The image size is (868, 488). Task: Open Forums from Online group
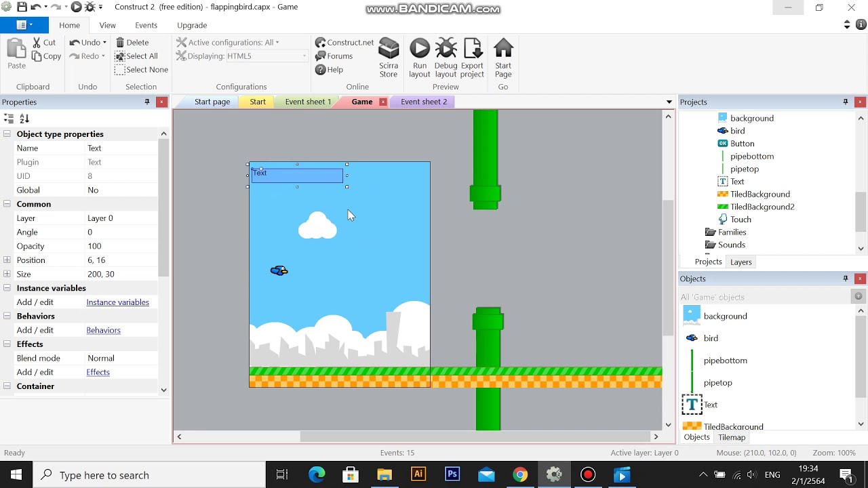tap(334, 56)
